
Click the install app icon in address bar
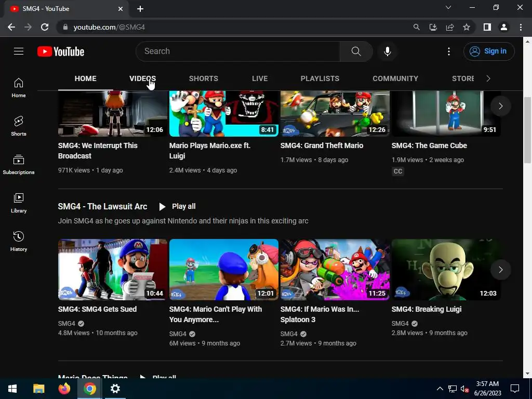[433, 27]
